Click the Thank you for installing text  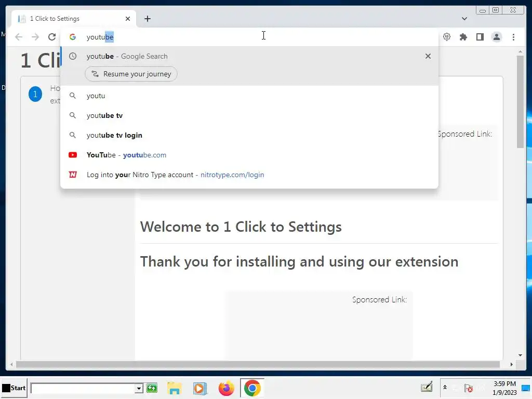click(299, 262)
